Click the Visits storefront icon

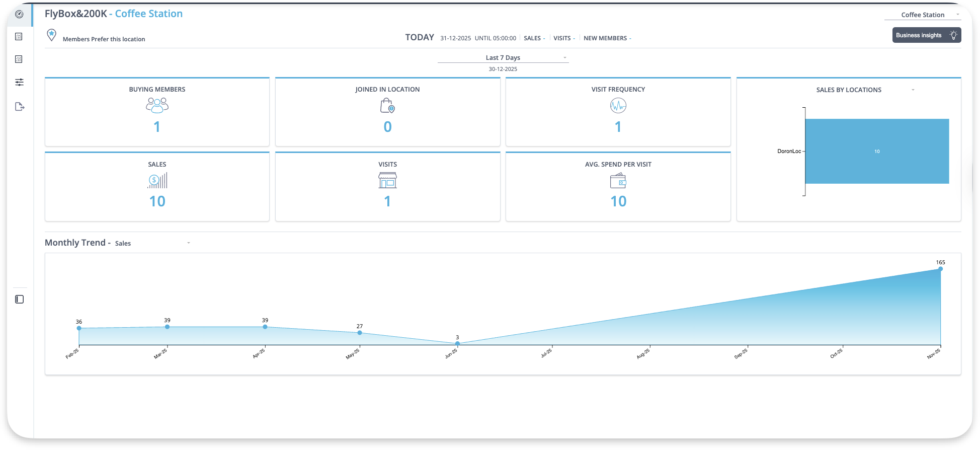tap(387, 180)
